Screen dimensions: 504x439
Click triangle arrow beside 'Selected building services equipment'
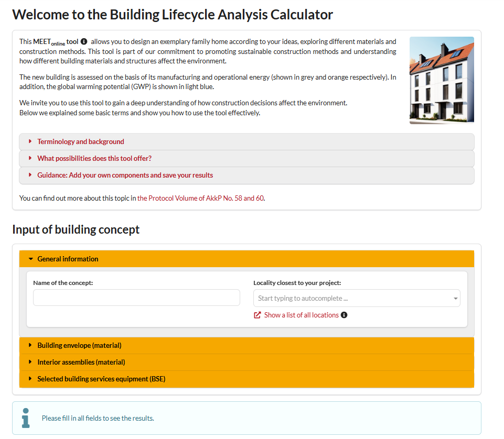(30, 379)
